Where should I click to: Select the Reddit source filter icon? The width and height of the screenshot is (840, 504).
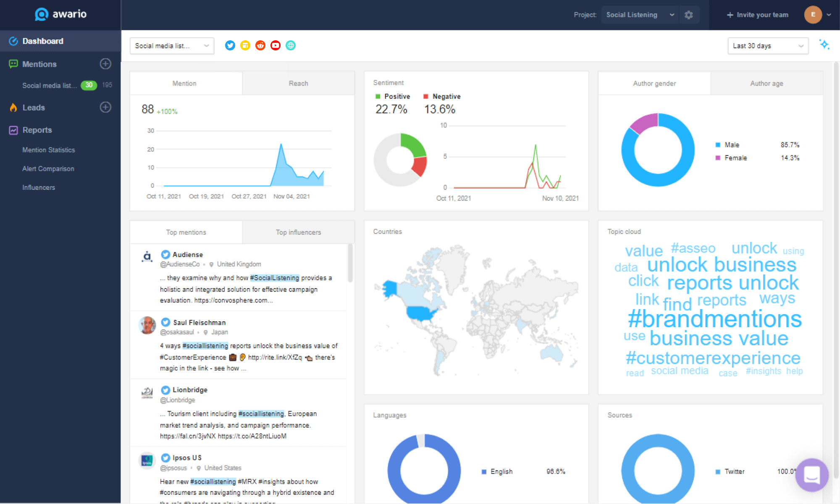(260, 45)
